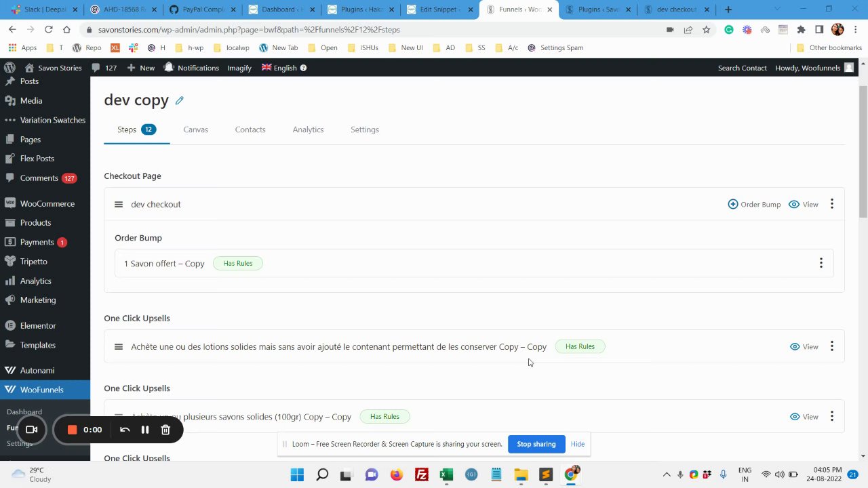Open the Windows Start menu
This screenshot has width=868, height=488.
click(x=297, y=474)
